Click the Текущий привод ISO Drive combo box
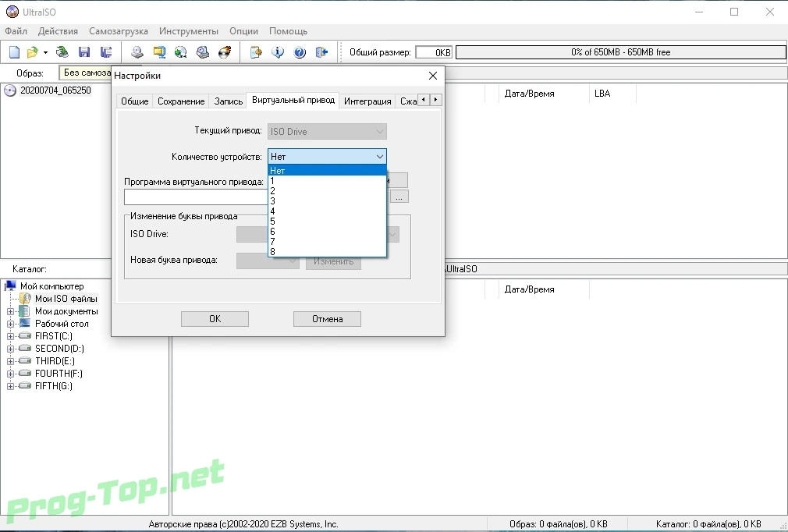This screenshot has width=788, height=532. pyautogui.click(x=327, y=132)
